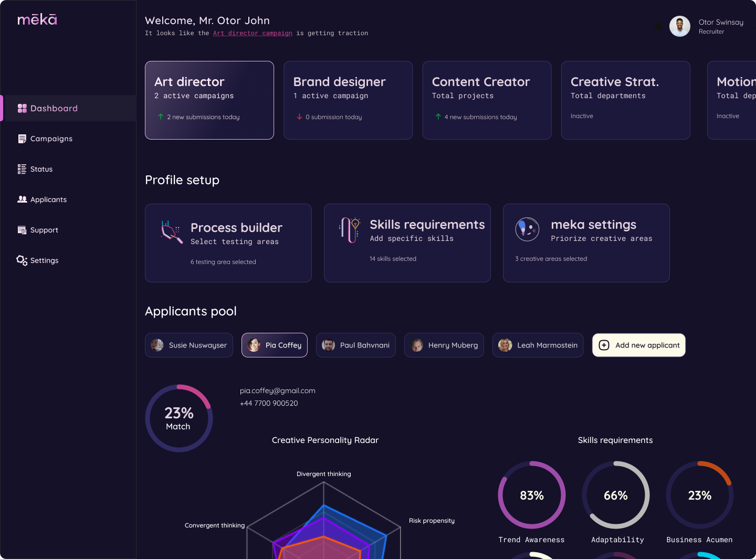Click the meka settings round icon
Viewport: 756px width, 559px height.
click(527, 229)
